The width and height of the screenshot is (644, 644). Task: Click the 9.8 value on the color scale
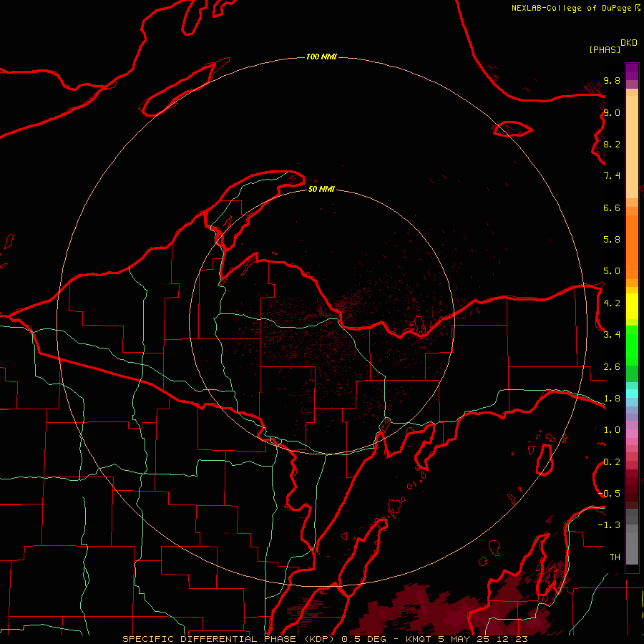pyautogui.click(x=612, y=80)
